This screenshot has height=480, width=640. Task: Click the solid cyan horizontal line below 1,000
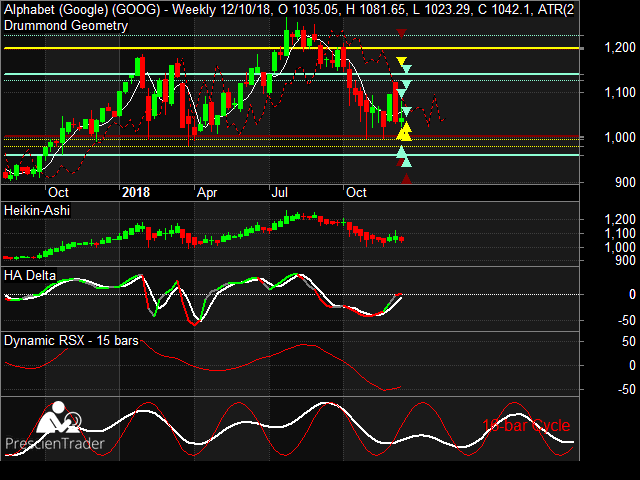(291, 155)
